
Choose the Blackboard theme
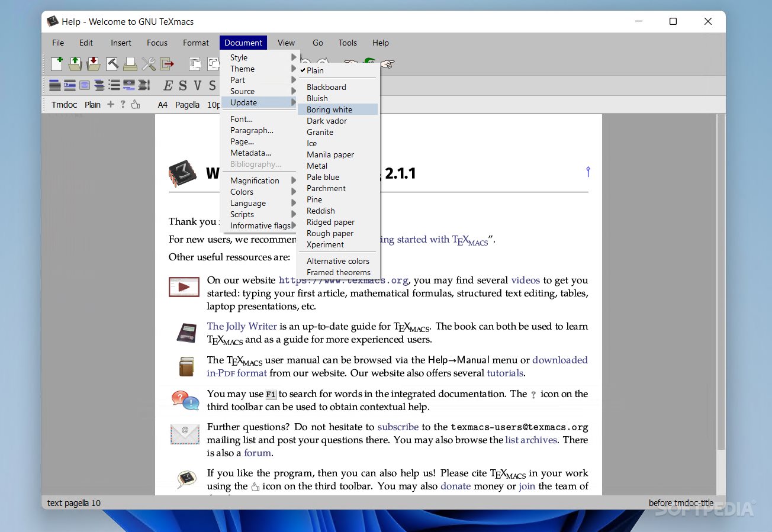(338, 87)
